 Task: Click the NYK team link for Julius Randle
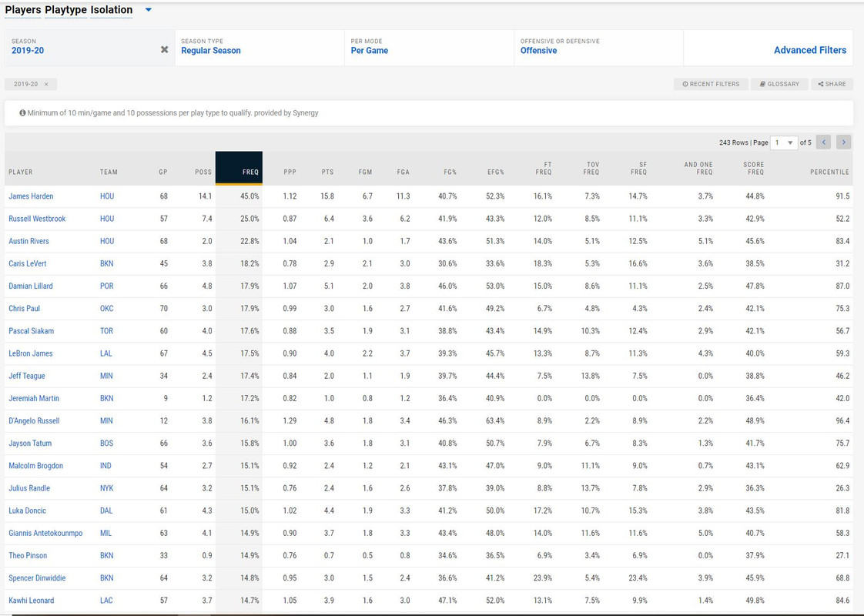106,488
